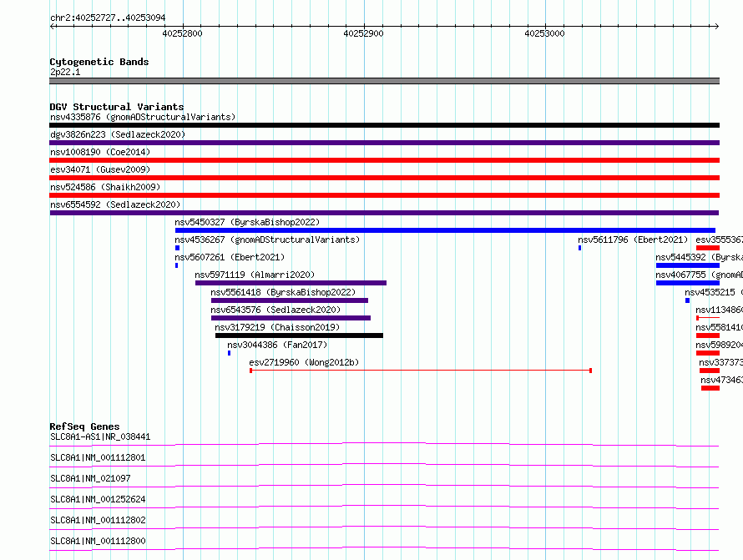
Task: Open variant nsv6543576 (Sedlazeck2020)
Action: 275,310
